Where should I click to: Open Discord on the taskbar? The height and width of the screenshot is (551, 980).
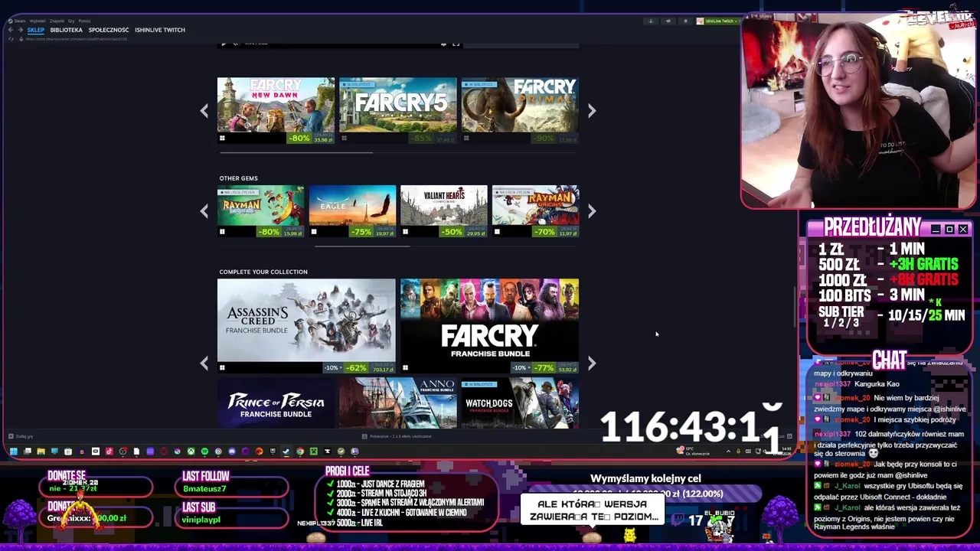[x=232, y=452]
